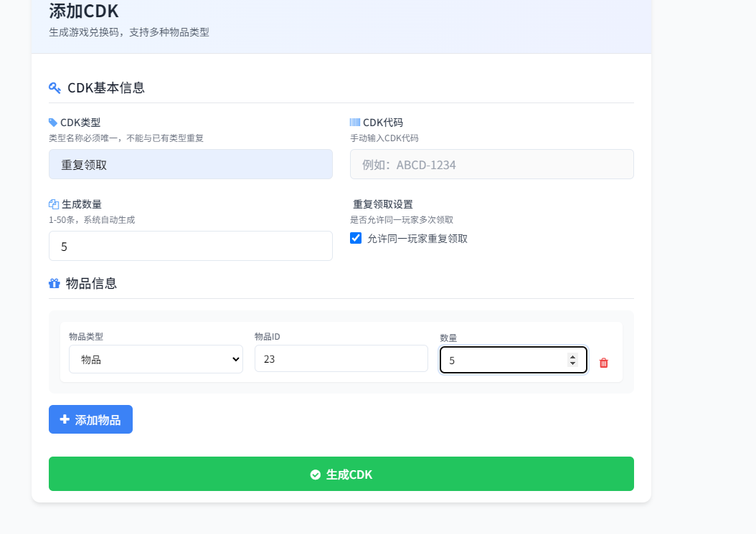Click the 物品ID column label
The image size is (756, 534).
pyautogui.click(x=267, y=336)
